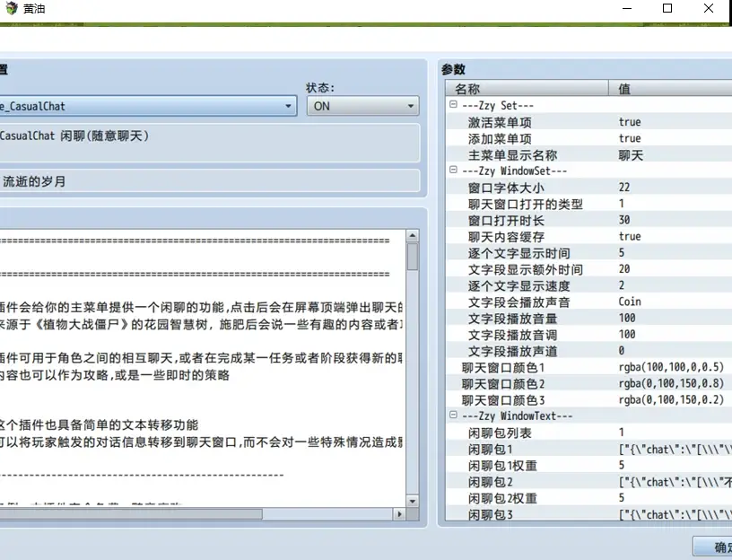The height and width of the screenshot is (560, 732).
Task: Click the 值 column header
Action: [x=670, y=88]
